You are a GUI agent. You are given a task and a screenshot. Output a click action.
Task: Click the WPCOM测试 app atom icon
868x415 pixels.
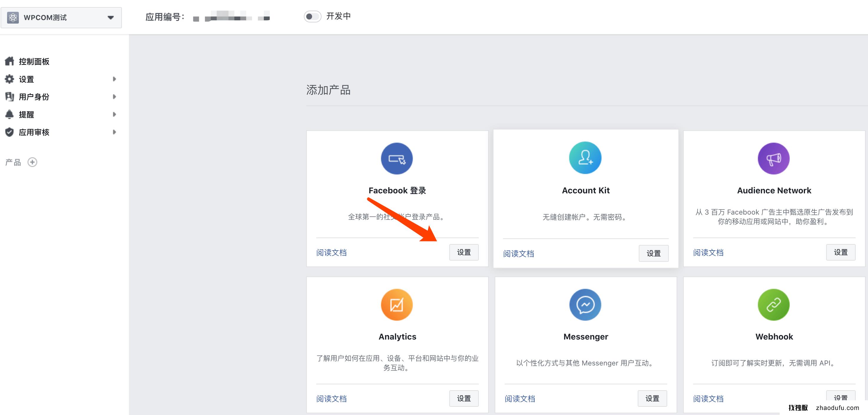13,18
